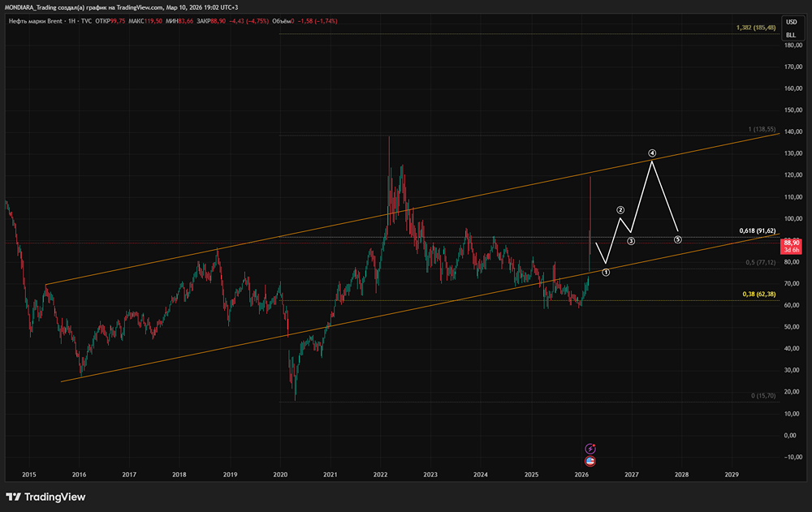Click the МАКС 119,50 high value
Image resolution: width=812 pixels, height=512 pixels.
click(145, 21)
